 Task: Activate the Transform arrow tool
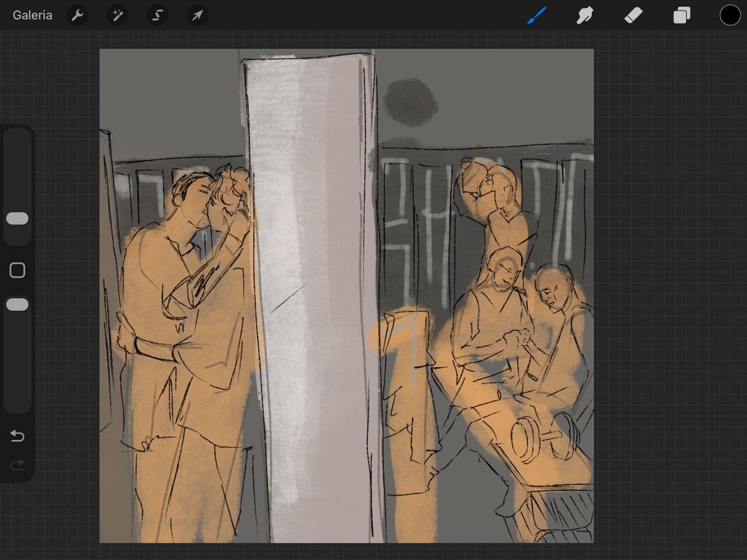197,15
